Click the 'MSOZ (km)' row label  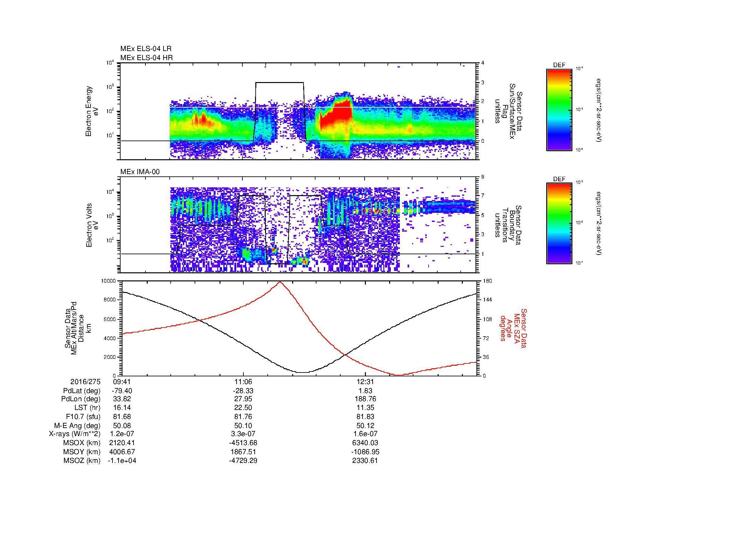pos(82,461)
